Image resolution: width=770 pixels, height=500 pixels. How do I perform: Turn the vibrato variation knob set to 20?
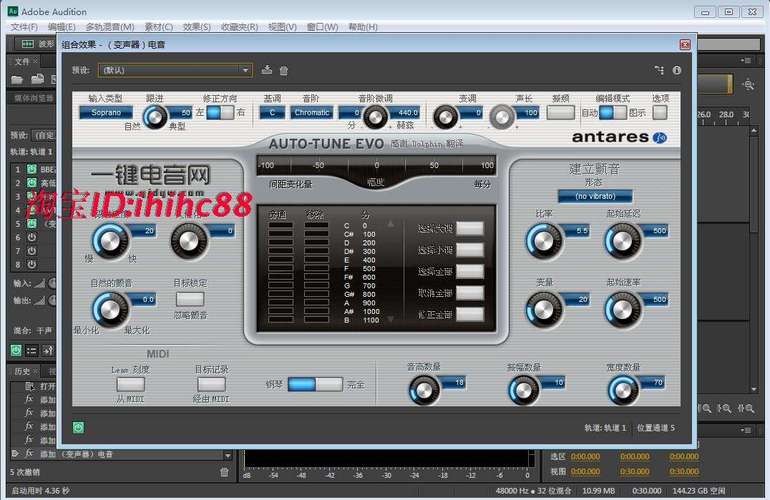(543, 309)
